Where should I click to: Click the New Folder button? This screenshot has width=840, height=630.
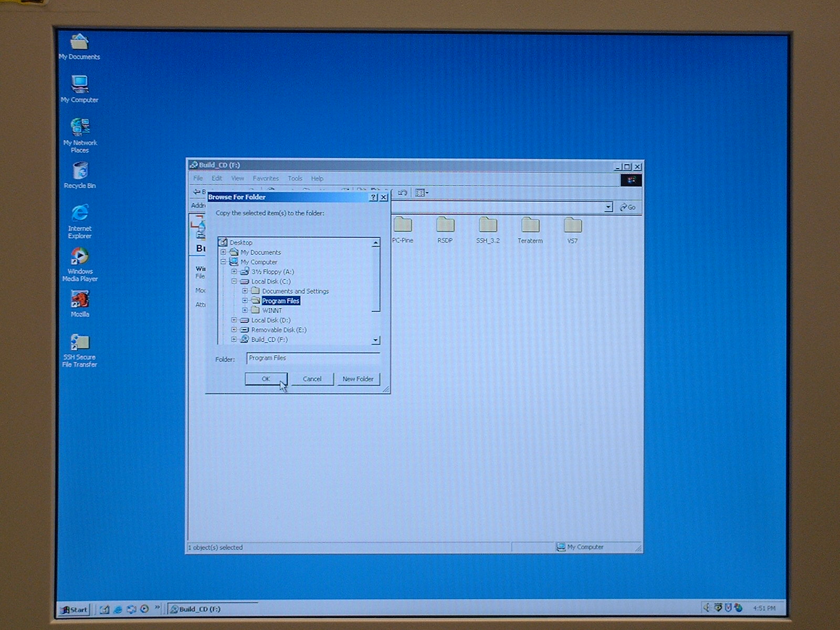(358, 379)
